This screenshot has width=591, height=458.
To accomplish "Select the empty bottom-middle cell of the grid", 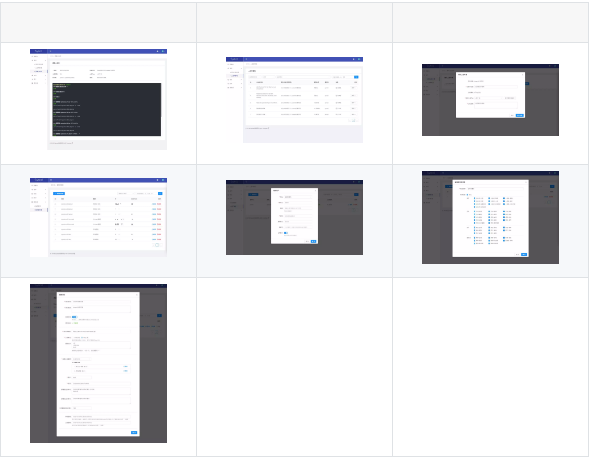I will (294, 367).
